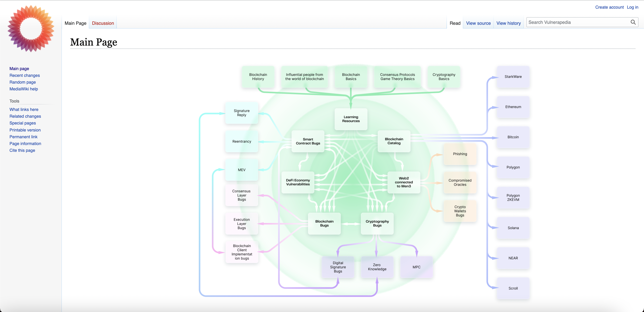Click the search magnifier icon
The width and height of the screenshot is (644, 312).
(x=633, y=22)
